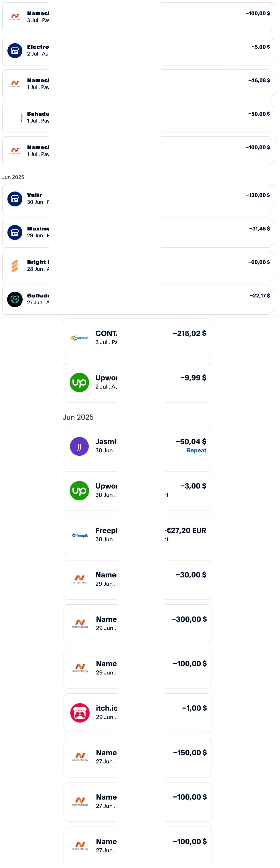This screenshot has height=868, width=280.
Task: Open the −300,00 $ Namecheap payment
Action: [x=137, y=624]
